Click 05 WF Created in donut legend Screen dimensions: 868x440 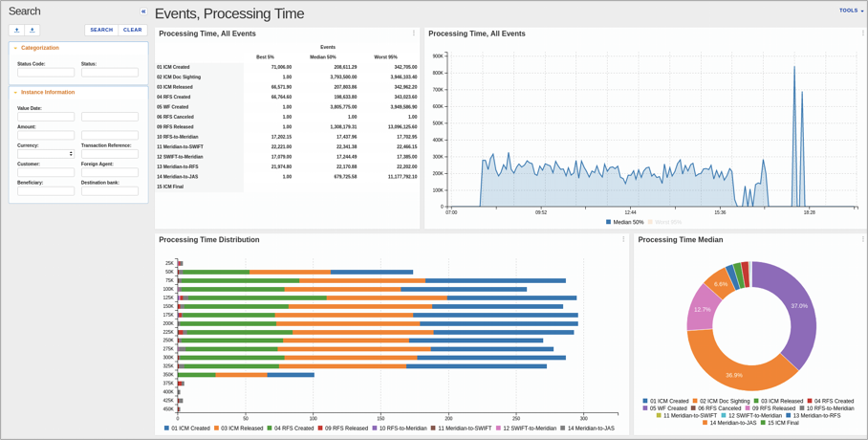(x=663, y=407)
